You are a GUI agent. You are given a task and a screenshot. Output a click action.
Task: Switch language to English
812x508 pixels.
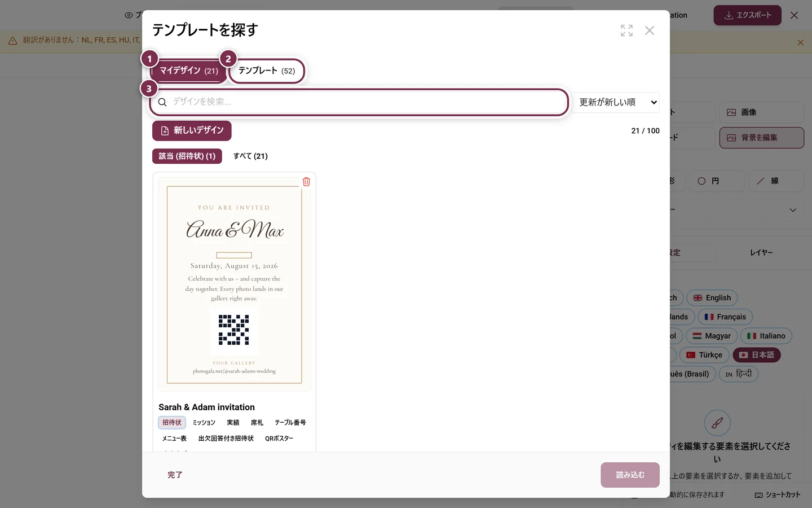(x=712, y=298)
